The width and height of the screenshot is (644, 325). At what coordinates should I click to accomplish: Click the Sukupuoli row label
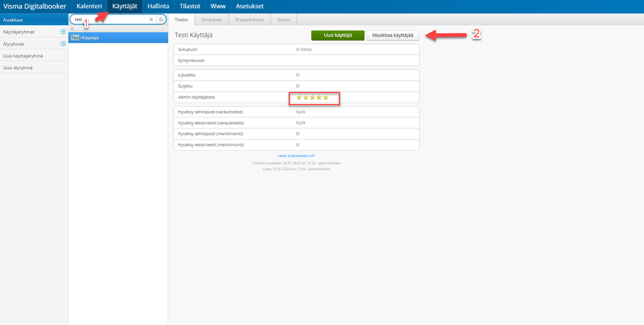(188, 49)
